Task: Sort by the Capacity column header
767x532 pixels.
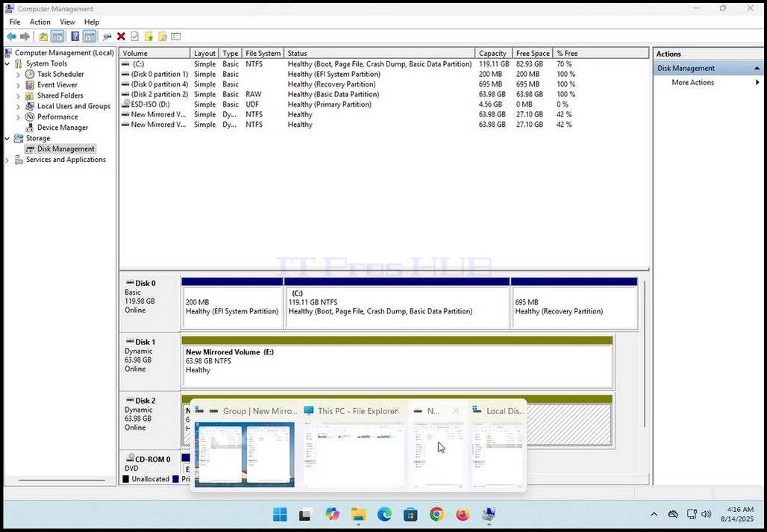Action: [494, 53]
